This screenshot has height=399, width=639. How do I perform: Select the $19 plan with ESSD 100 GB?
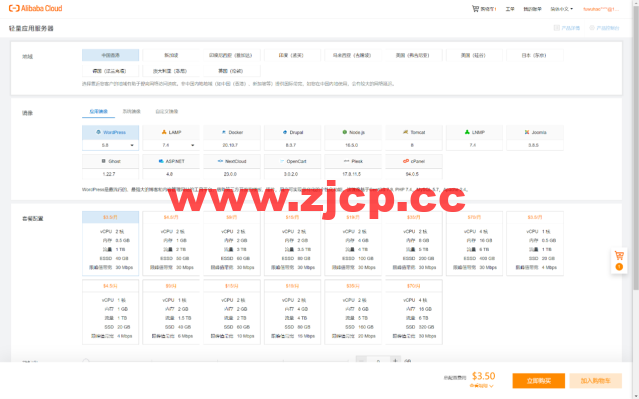coord(353,243)
